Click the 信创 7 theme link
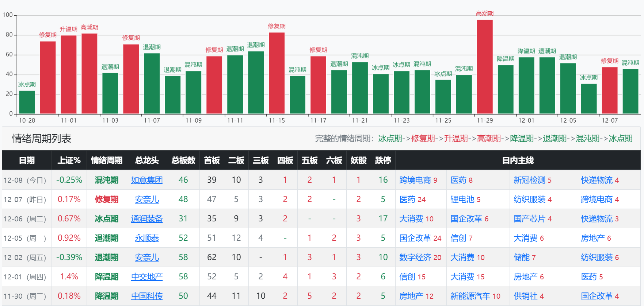 coord(461,238)
